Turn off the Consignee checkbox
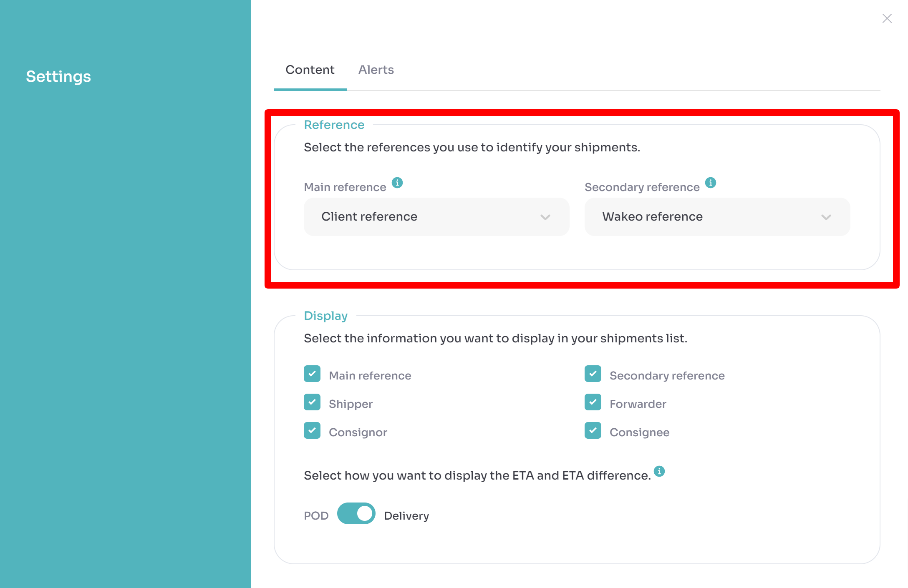The height and width of the screenshot is (588, 908). pyautogui.click(x=593, y=431)
